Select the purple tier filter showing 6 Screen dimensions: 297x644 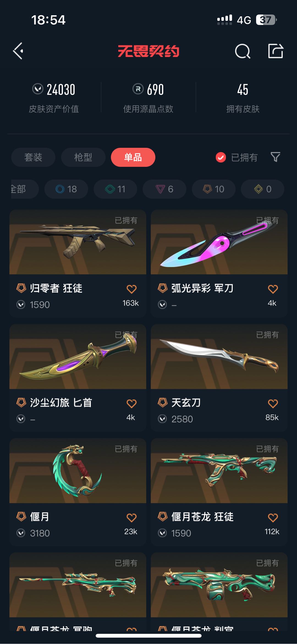pyautogui.click(x=164, y=189)
